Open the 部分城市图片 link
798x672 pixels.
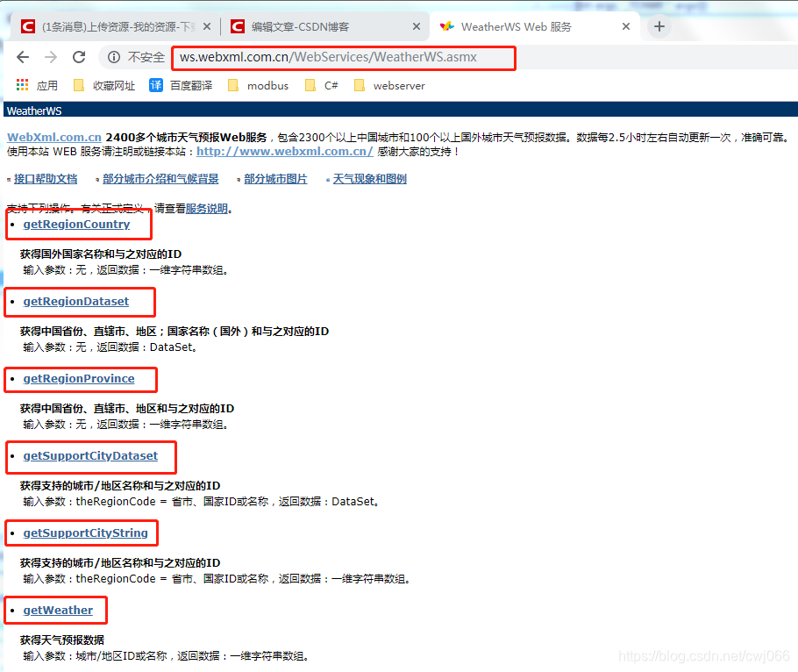tap(275, 179)
